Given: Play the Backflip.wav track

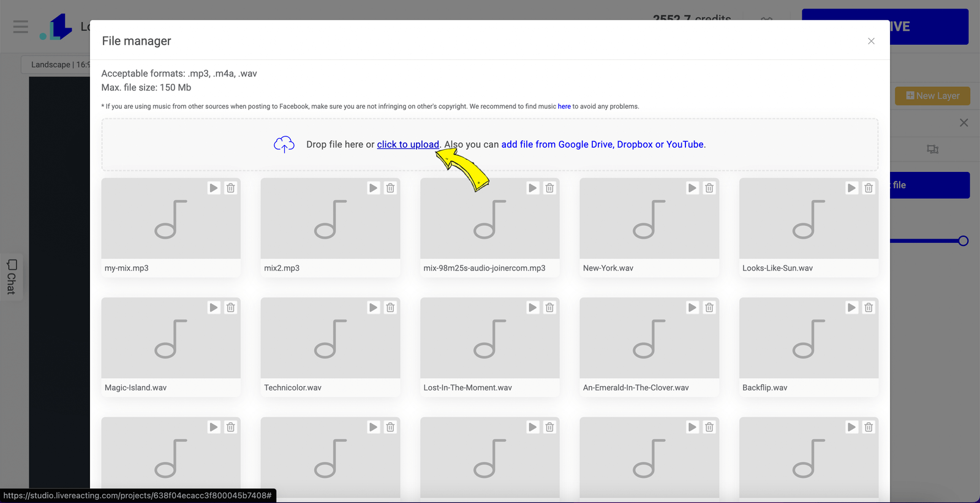Looking at the screenshot, I should 852,307.
